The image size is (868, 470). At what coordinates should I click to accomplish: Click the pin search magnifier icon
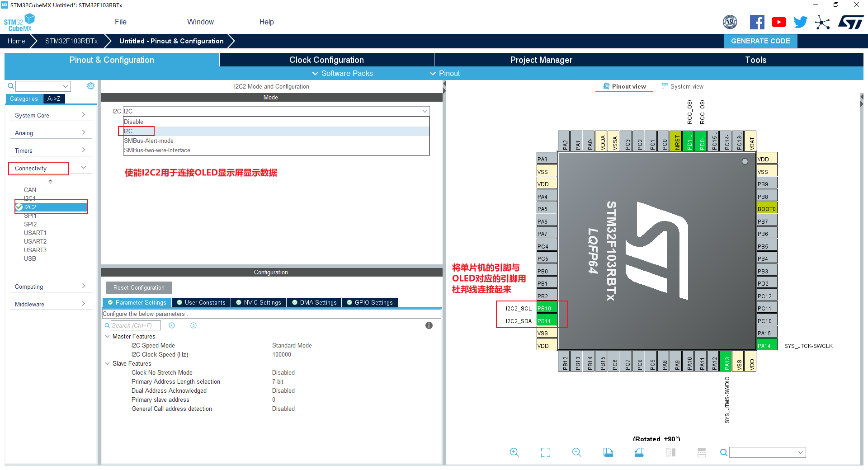pos(724,452)
